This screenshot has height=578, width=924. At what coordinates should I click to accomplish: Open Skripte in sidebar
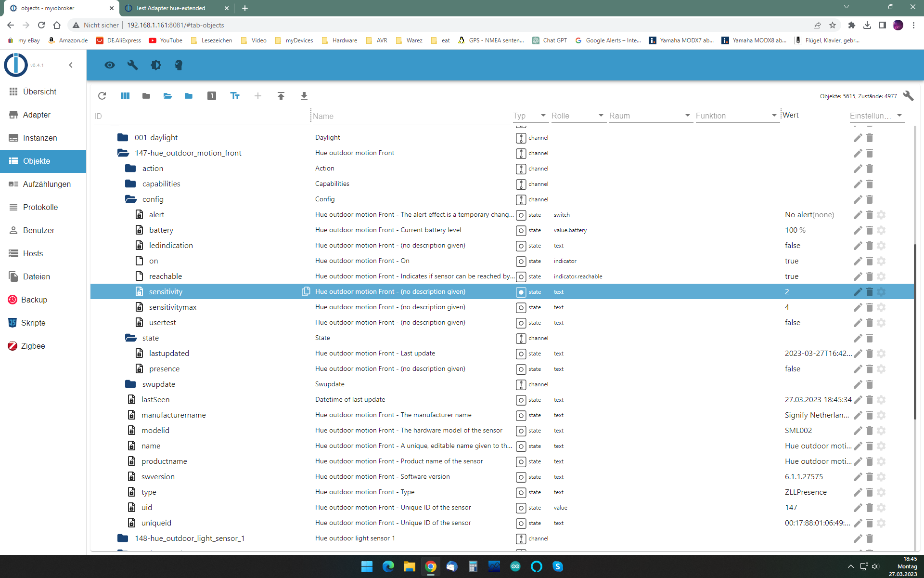pyautogui.click(x=43, y=323)
